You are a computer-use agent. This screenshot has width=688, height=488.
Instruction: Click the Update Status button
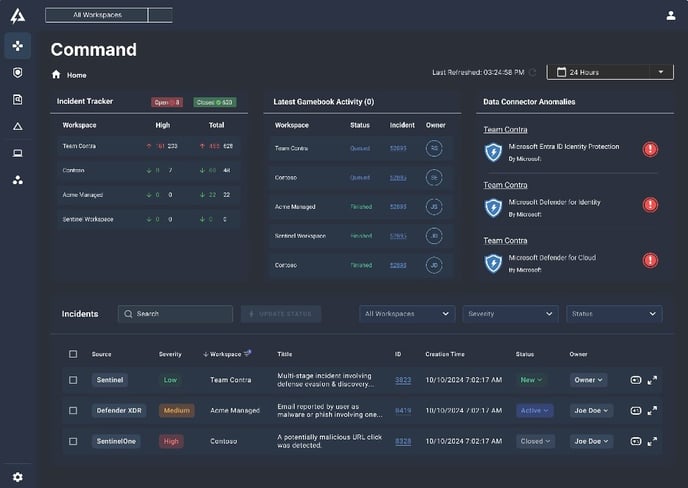pos(281,314)
